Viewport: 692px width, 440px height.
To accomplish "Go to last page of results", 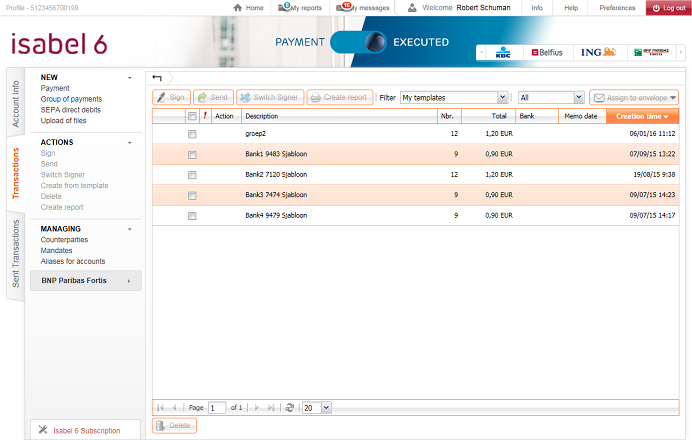I will [271, 407].
